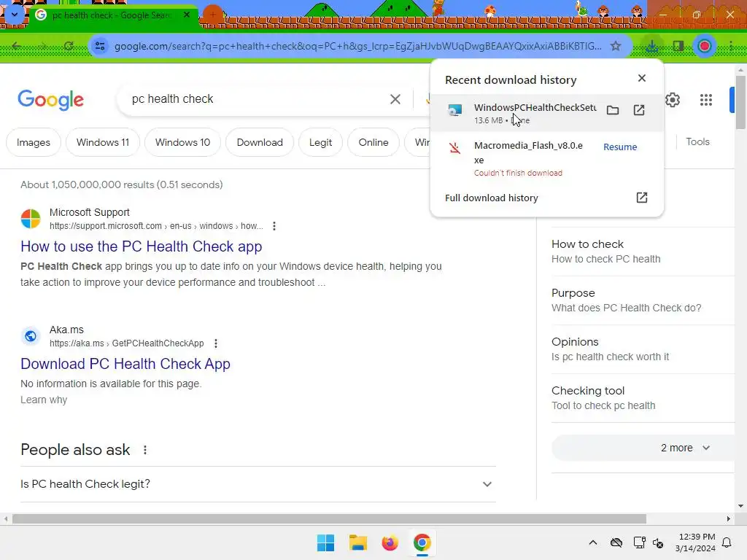Open How to use the PC Health Check app
The height and width of the screenshot is (560, 747).
[x=142, y=246]
